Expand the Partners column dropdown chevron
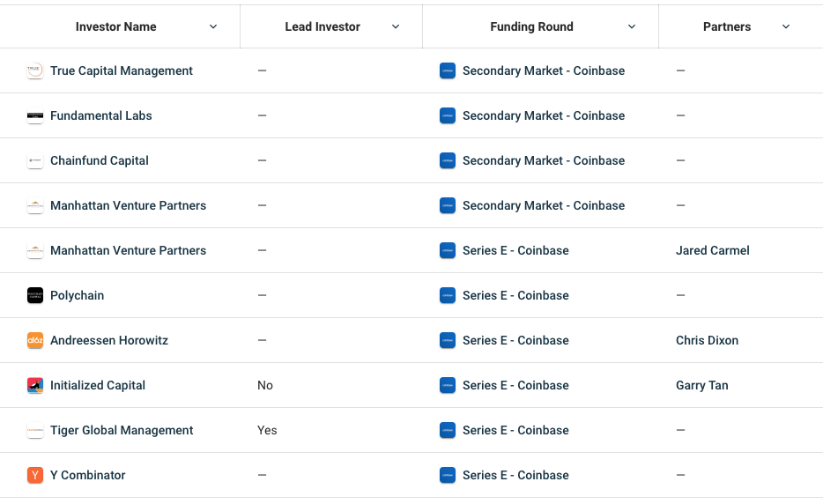The image size is (823, 504). point(786,27)
